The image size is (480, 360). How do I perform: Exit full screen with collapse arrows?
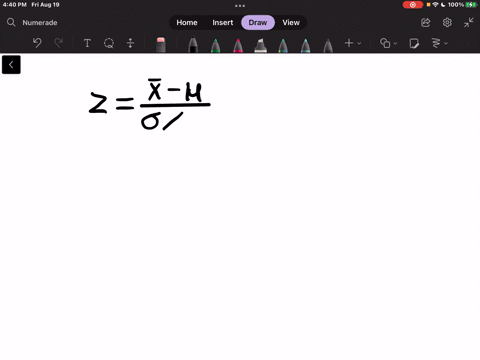click(469, 22)
